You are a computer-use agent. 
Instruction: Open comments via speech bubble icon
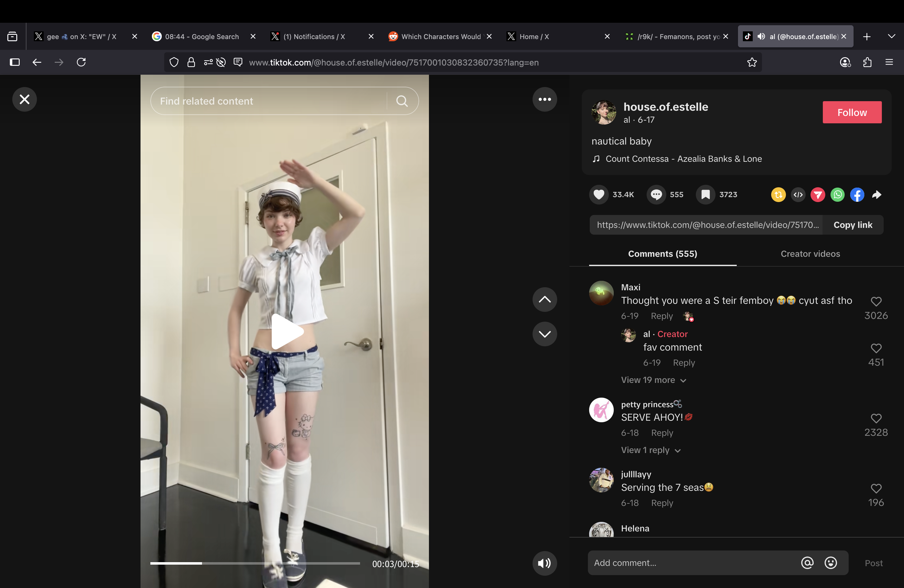tap(656, 194)
